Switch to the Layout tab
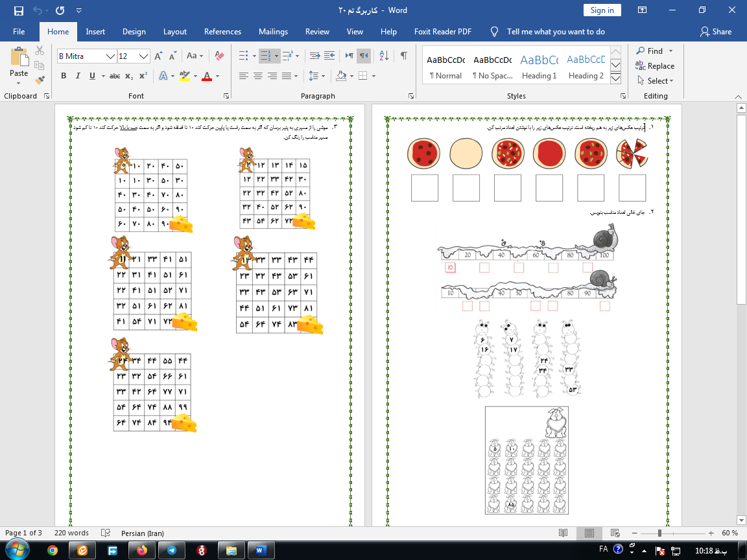 pos(174,32)
